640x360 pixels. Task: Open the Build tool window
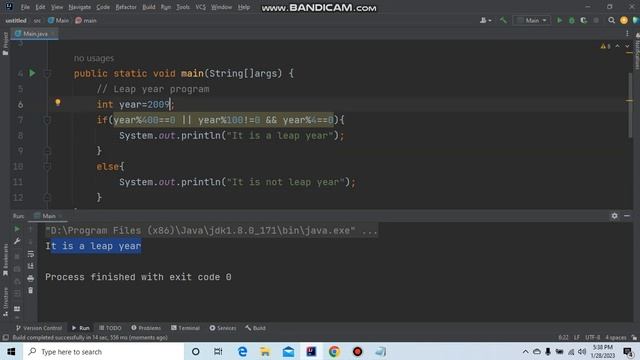256,328
